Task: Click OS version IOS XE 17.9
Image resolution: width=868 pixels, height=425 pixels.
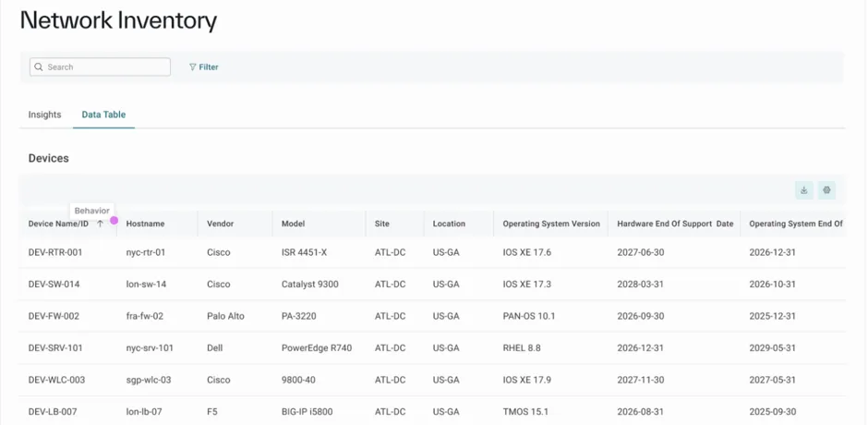Action: click(527, 380)
